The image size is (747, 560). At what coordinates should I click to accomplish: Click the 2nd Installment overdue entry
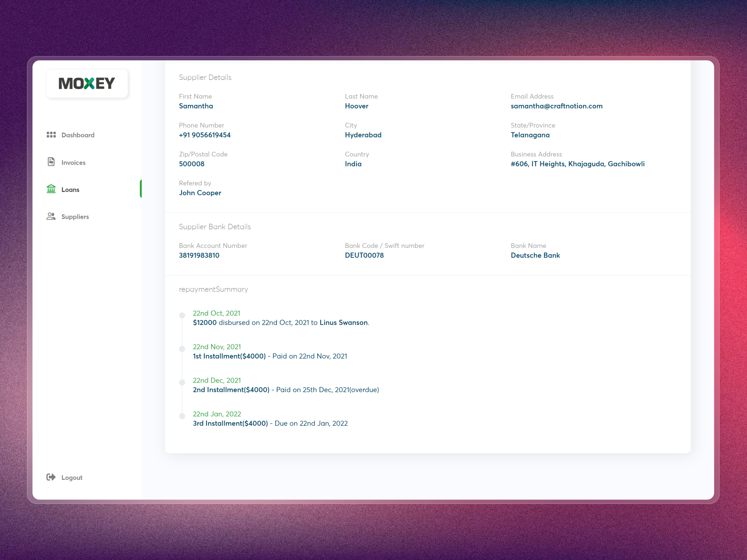coord(286,390)
